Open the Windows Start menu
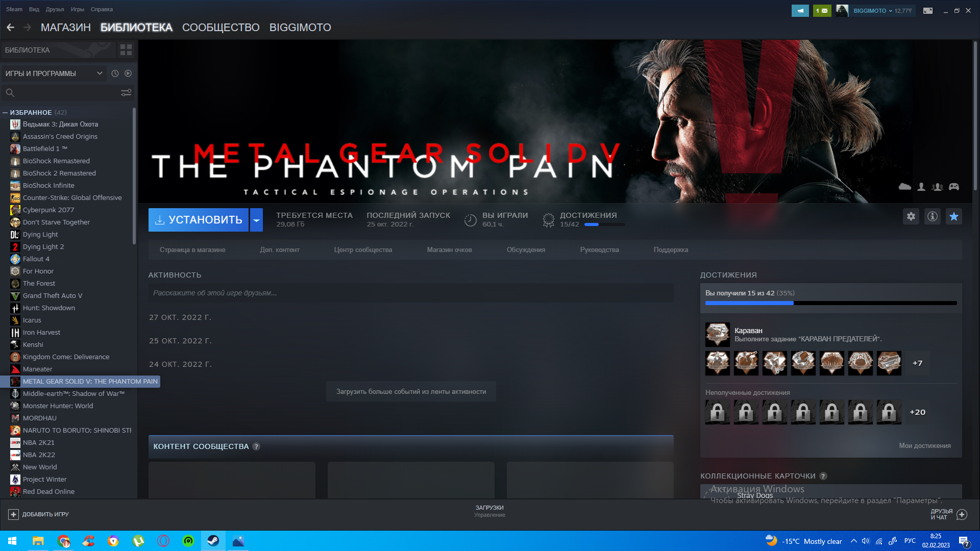The height and width of the screenshot is (551, 980). [x=12, y=541]
